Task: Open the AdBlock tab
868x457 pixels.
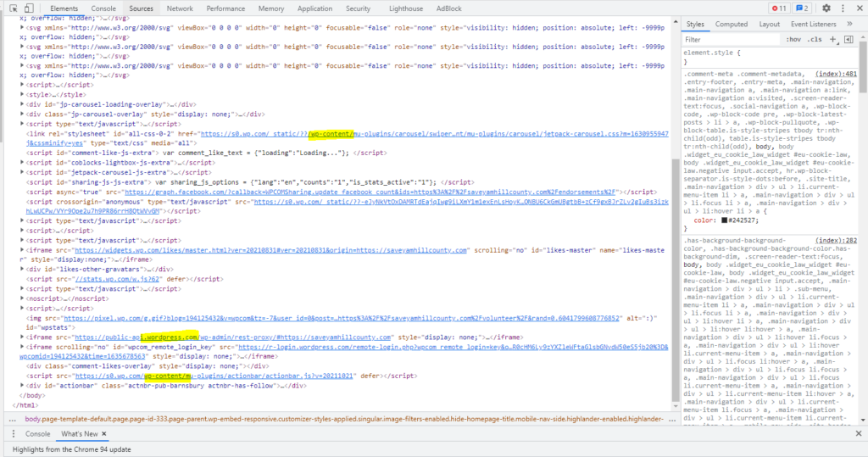Action: tap(449, 8)
